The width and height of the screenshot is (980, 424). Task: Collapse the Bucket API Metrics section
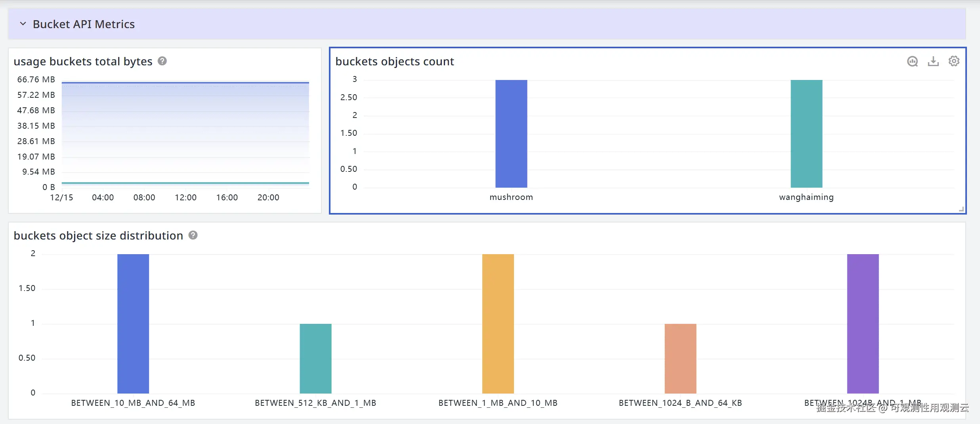(23, 24)
